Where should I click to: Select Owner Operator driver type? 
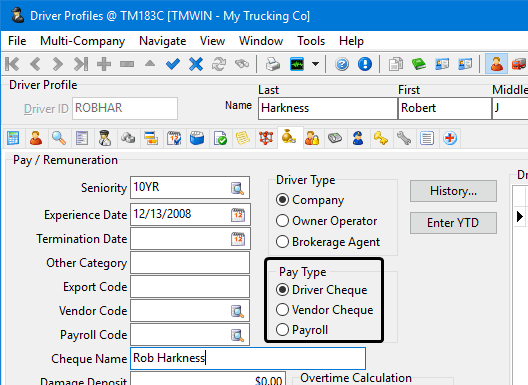[326, 221]
